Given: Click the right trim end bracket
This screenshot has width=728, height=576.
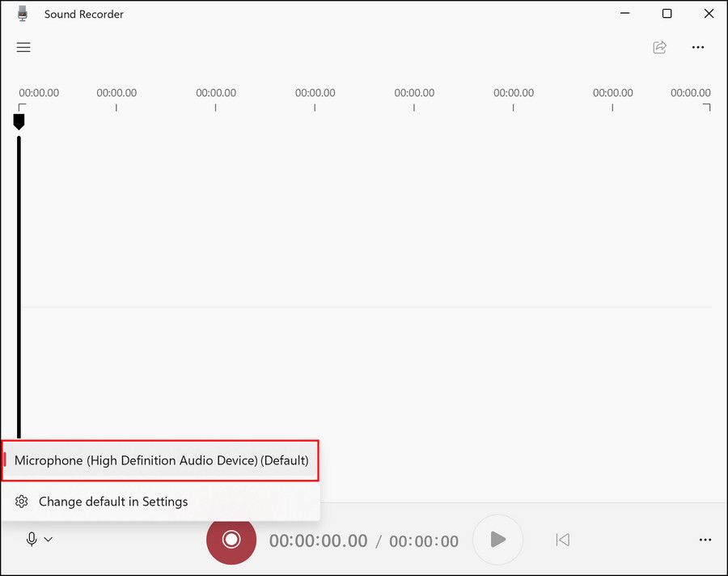Looking at the screenshot, I should 706,108.
